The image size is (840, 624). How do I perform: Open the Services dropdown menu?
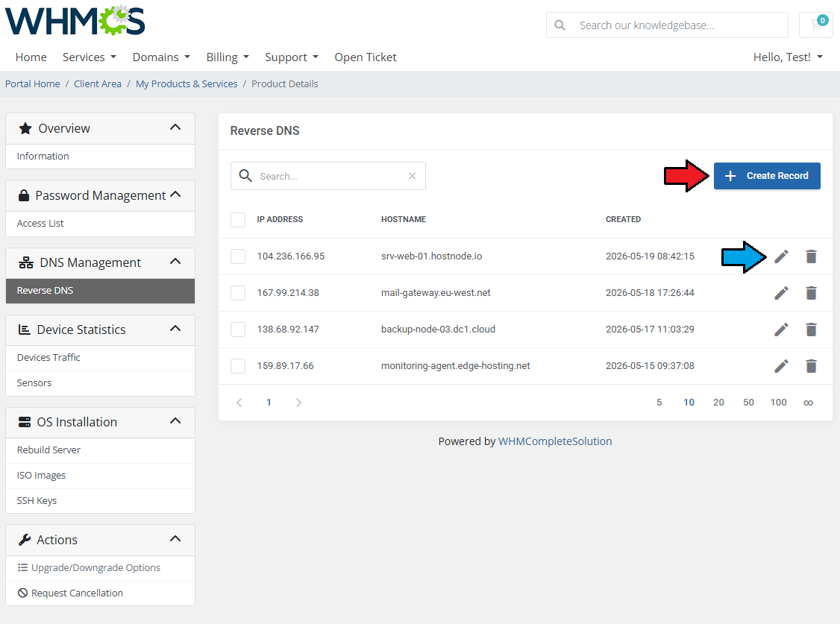(90, 57)
